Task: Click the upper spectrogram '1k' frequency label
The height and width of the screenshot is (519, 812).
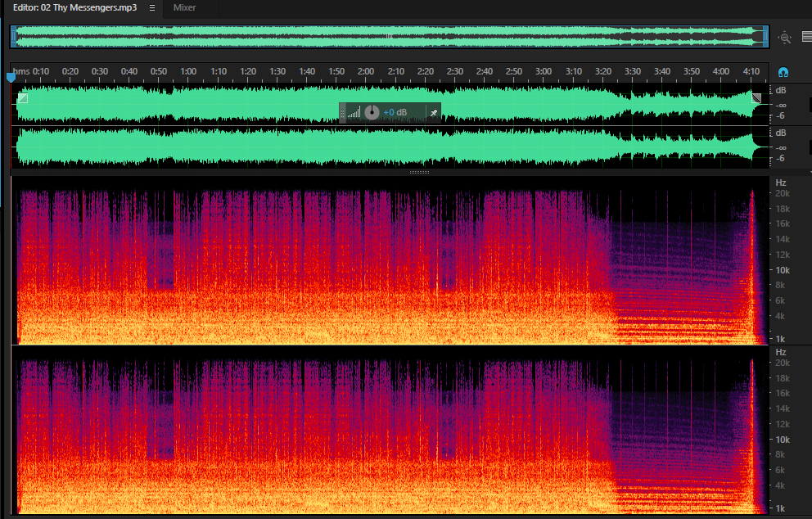Action: pos(780,339)
